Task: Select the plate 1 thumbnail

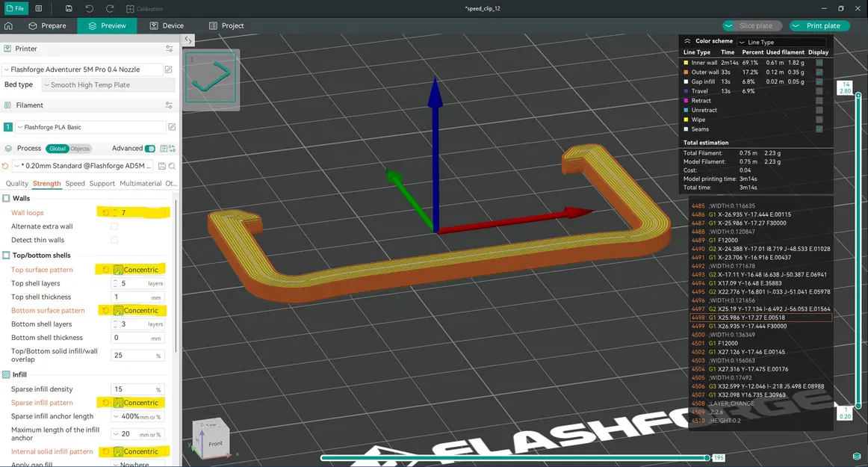Action: pos(211,78)
